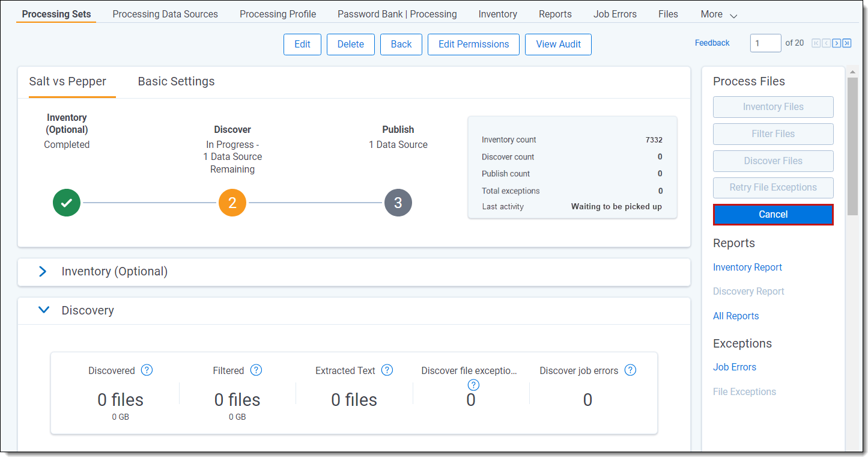Open the Processing Sets tab

(56, 14)
